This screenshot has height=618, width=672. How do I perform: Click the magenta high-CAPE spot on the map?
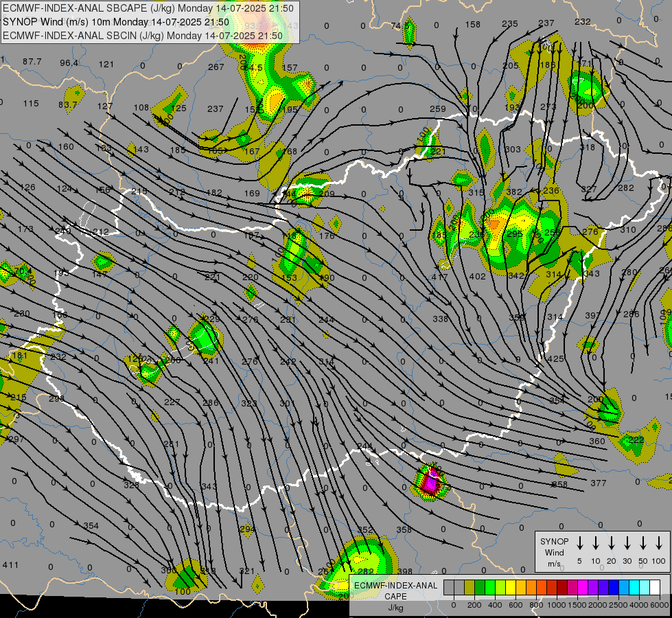(x=430, y=483)
